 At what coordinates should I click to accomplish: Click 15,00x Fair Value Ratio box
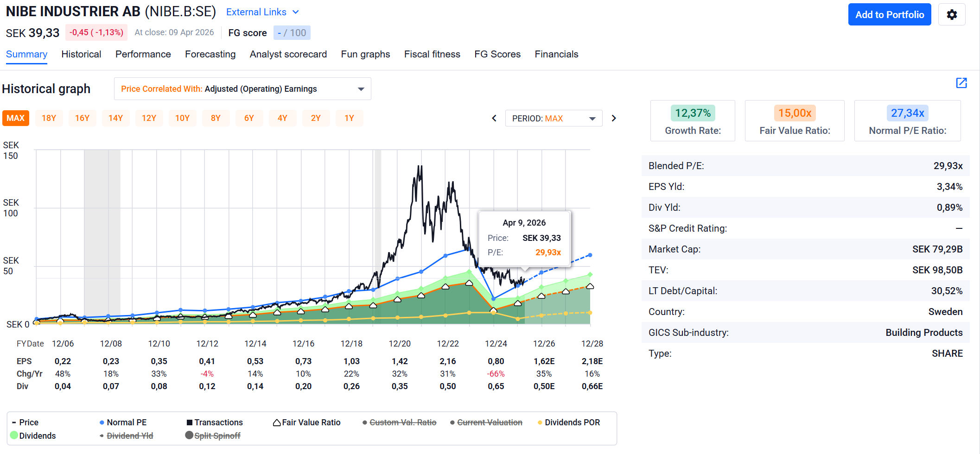pyautogui.click(x=795, y=121)
